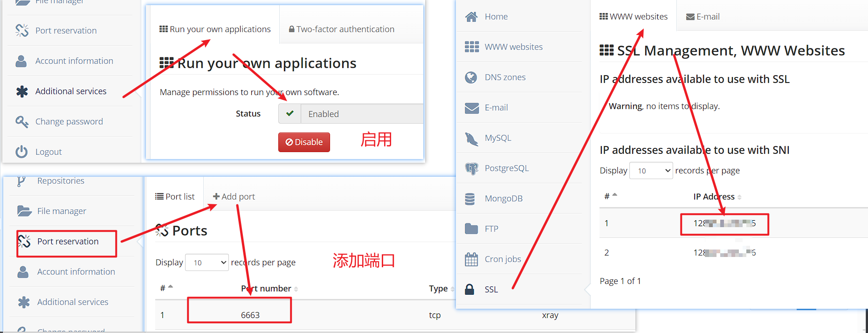The height and width of the screenshot is (333, 868).
Task: Open DNS zones globe icon
Action: pos(471,77)
